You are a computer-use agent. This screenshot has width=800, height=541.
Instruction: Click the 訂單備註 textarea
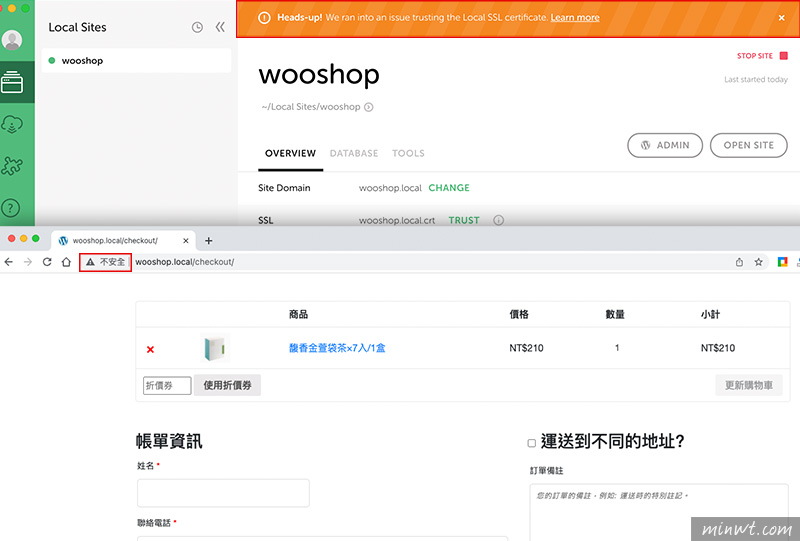[x=659, y=512]
